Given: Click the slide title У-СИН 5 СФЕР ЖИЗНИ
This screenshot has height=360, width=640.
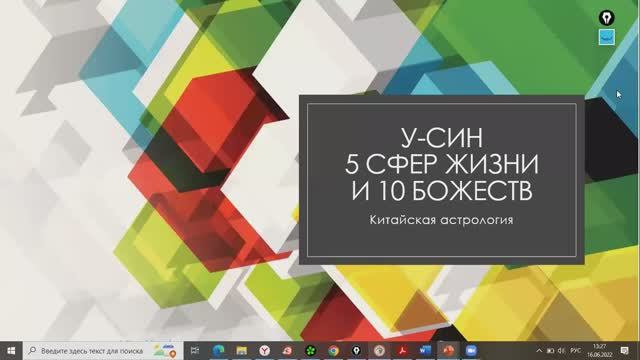Looking at the screenshot, I should [442, 164].
